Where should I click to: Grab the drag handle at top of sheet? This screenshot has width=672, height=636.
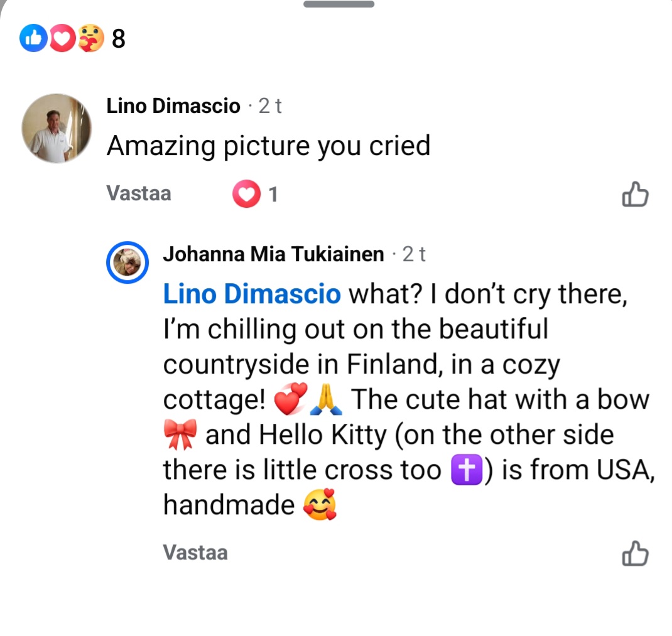pyautogui.click(x=339, y=4)
